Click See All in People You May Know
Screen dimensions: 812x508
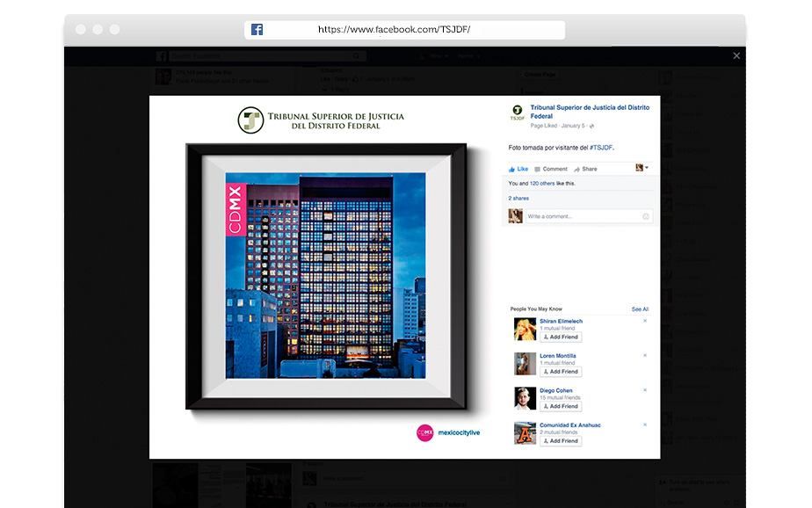tap(640, 309)
